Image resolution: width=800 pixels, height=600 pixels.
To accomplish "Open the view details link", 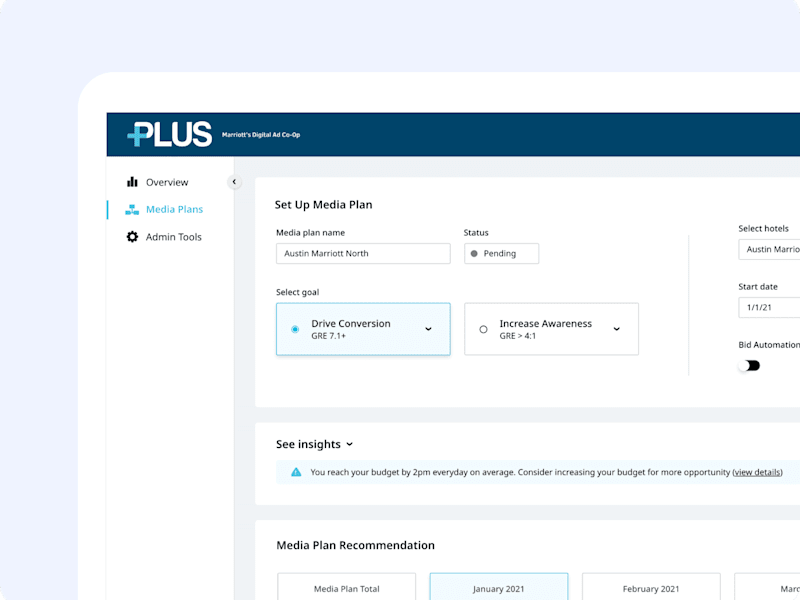I will point(757,472).
